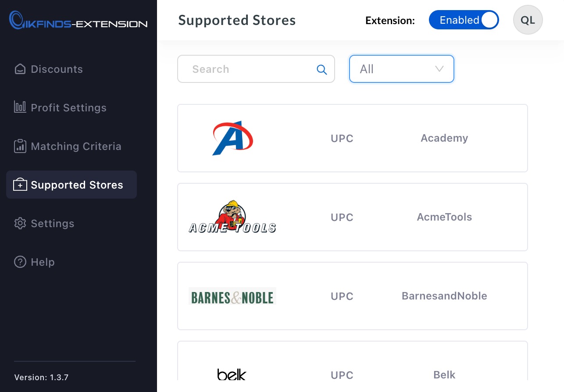
Task: Click the Academy store logo
Action: tap(232, 138)
